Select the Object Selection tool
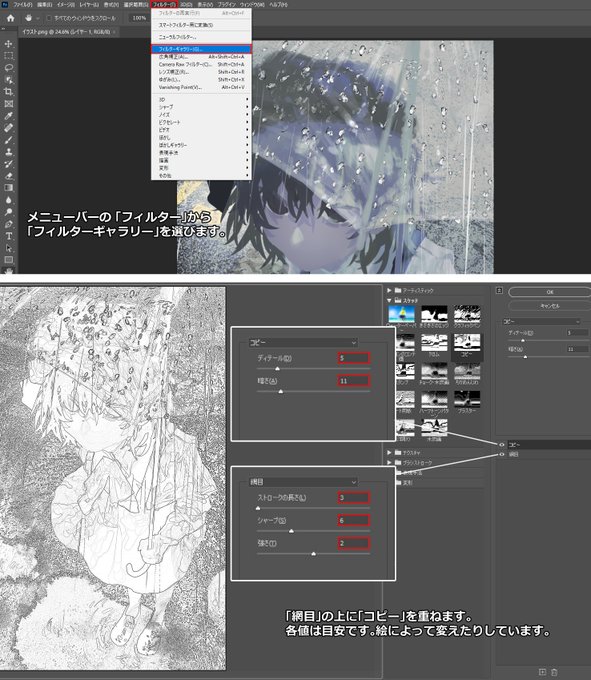 coord(8,80)
